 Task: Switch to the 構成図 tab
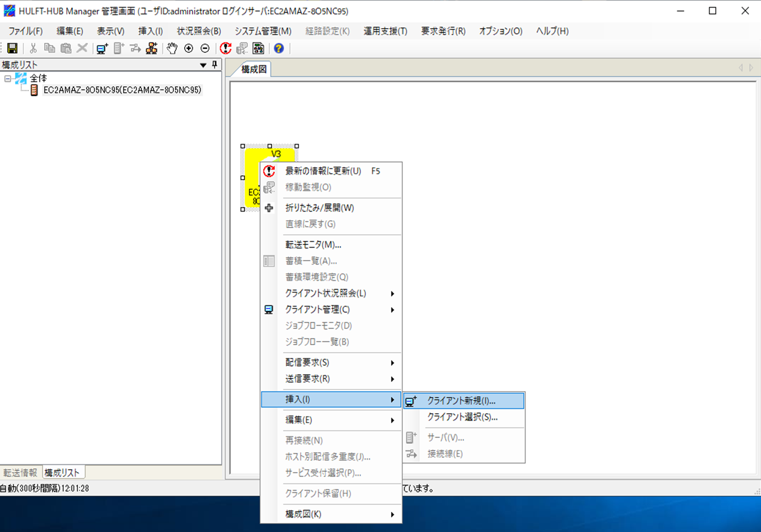point(254,69)
